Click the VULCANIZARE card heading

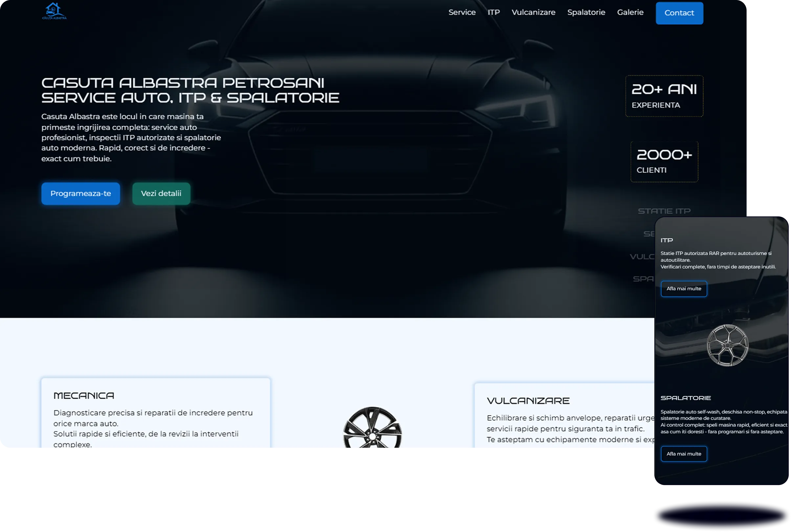pos(528,401)
